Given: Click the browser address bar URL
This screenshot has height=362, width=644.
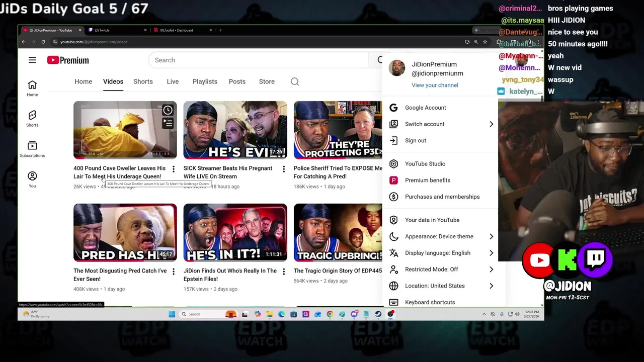Looking at the screenshot, I should pos(94,42).
